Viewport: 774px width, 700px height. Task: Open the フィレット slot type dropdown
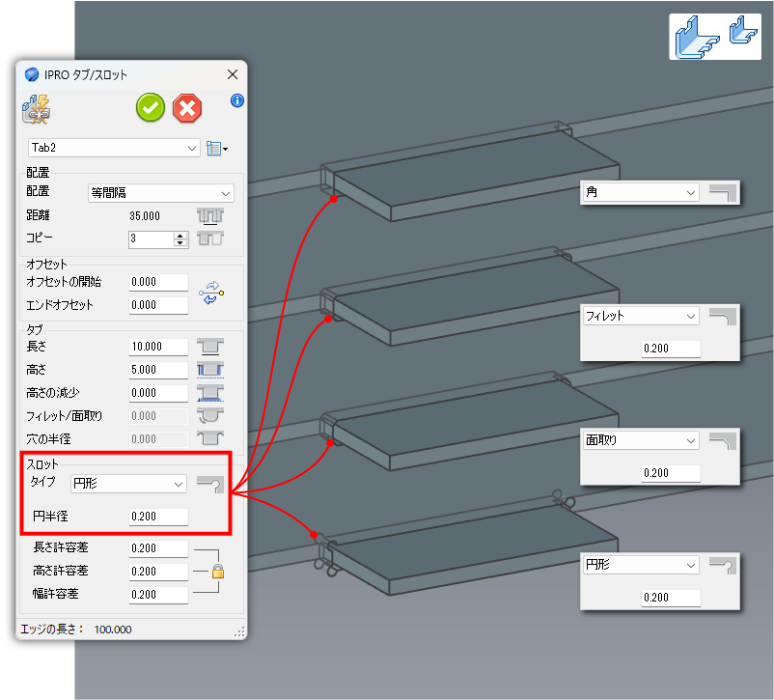point(641,316)
